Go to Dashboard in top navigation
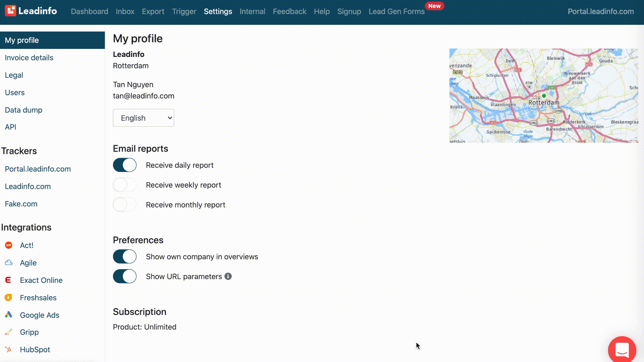 tap(90, 11)
